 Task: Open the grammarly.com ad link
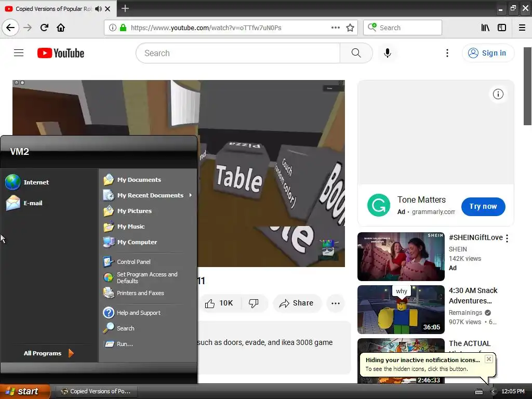click(433, 212)
